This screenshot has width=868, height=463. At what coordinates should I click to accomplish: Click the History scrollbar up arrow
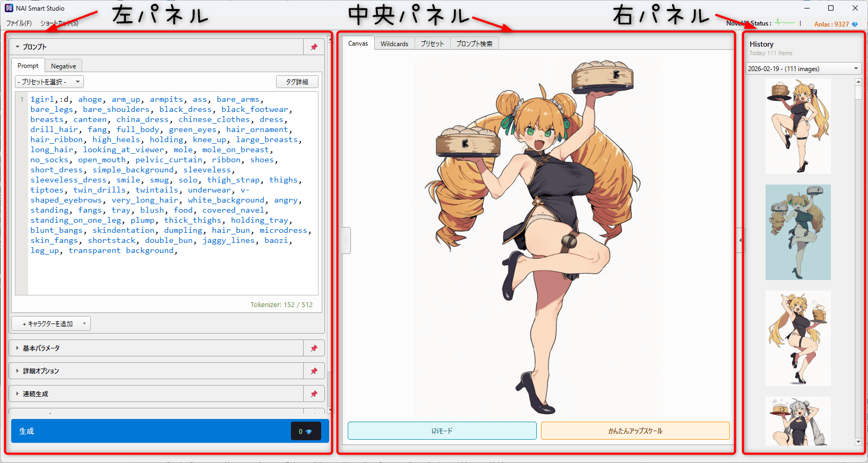tap(858, 82)
